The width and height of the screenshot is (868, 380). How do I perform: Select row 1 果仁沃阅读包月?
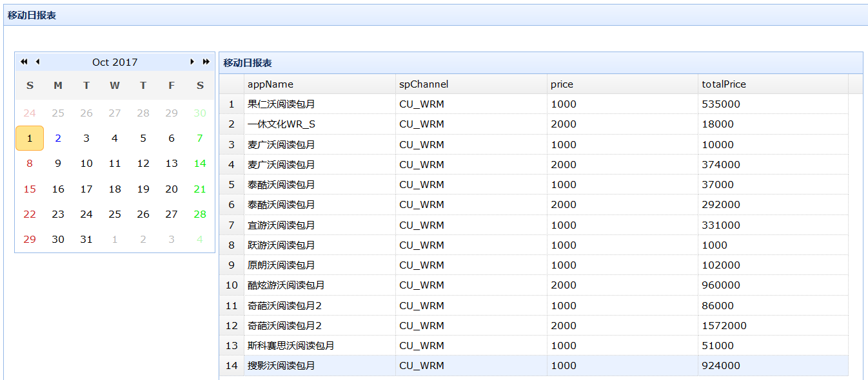tap(281, 104)
